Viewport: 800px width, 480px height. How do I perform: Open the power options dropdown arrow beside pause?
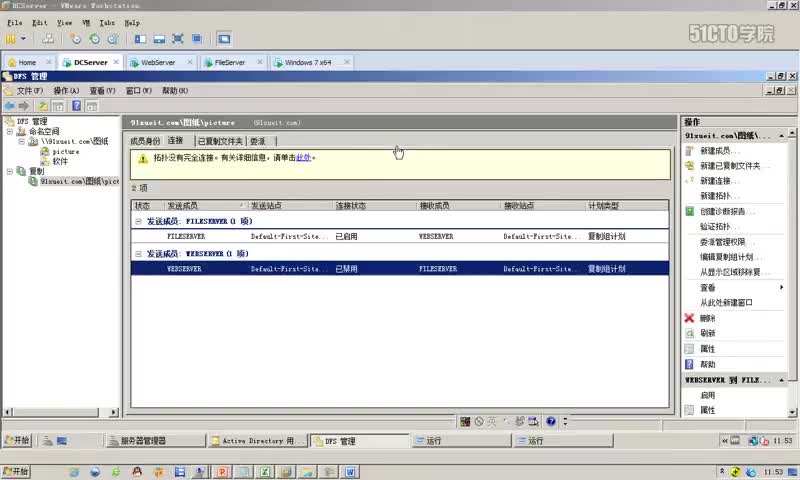point(23,39)
